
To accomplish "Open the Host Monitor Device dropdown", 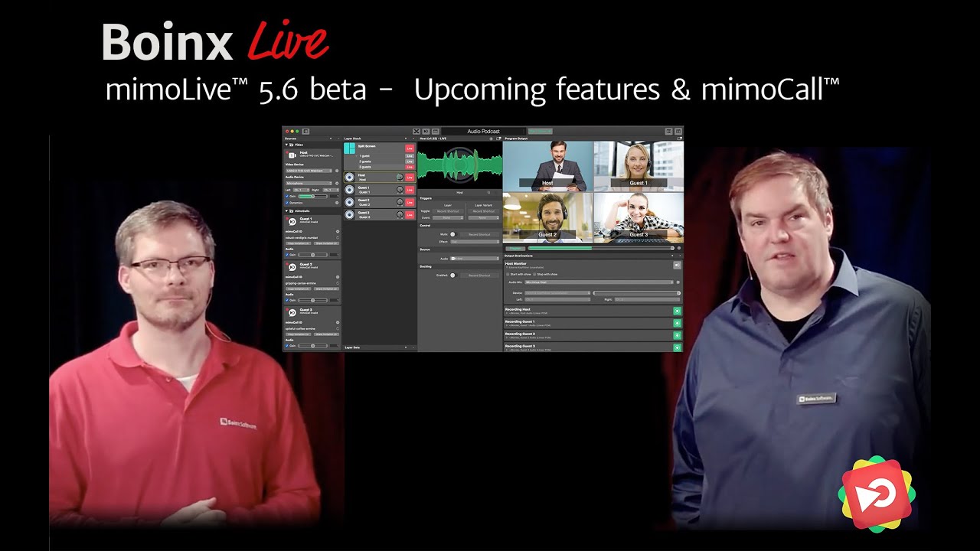I will coord(557,293).
